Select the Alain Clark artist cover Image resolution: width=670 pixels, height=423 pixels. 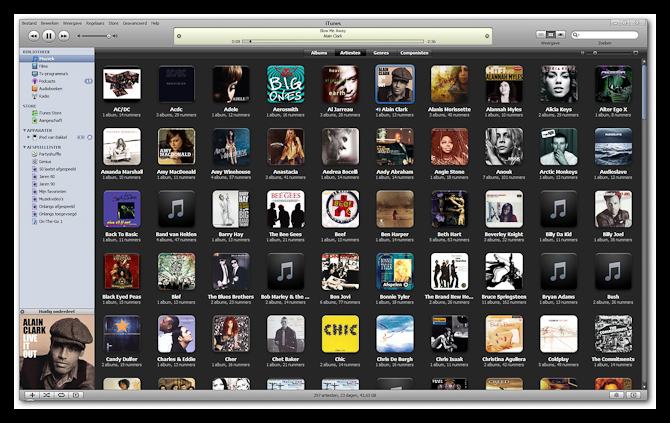click(x=395, y=84)
